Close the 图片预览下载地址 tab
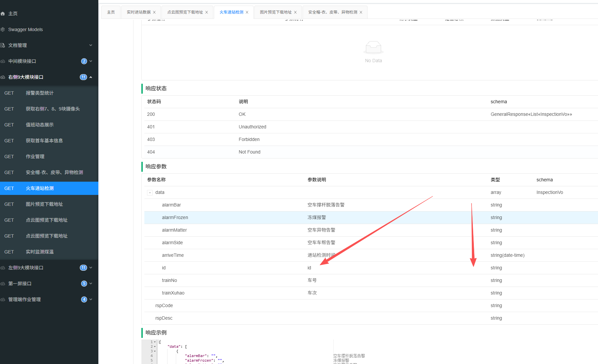Image resolution: width=598 pixels, height=364 pixels. click(x=295, y=12)
